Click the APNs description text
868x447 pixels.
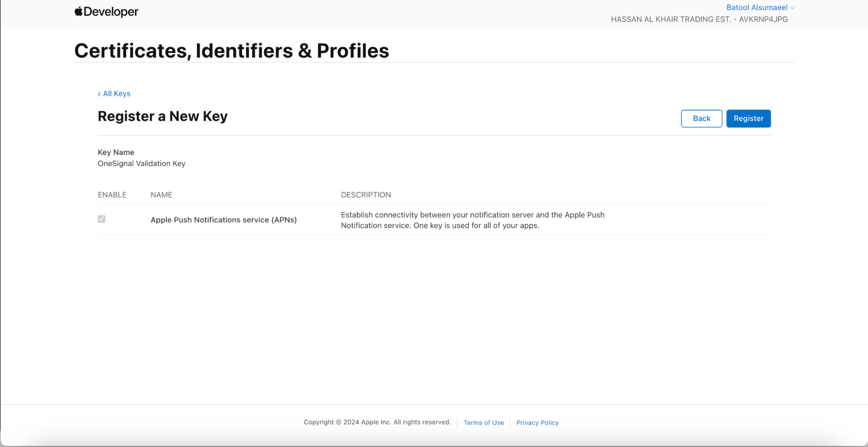coord(472,220)
